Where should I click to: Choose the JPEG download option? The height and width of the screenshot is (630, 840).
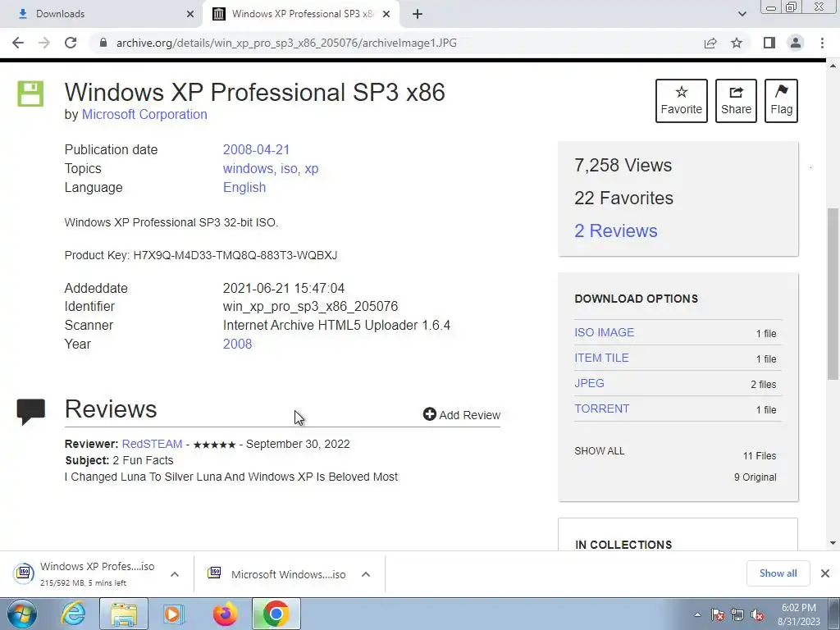tap(589, 383)
